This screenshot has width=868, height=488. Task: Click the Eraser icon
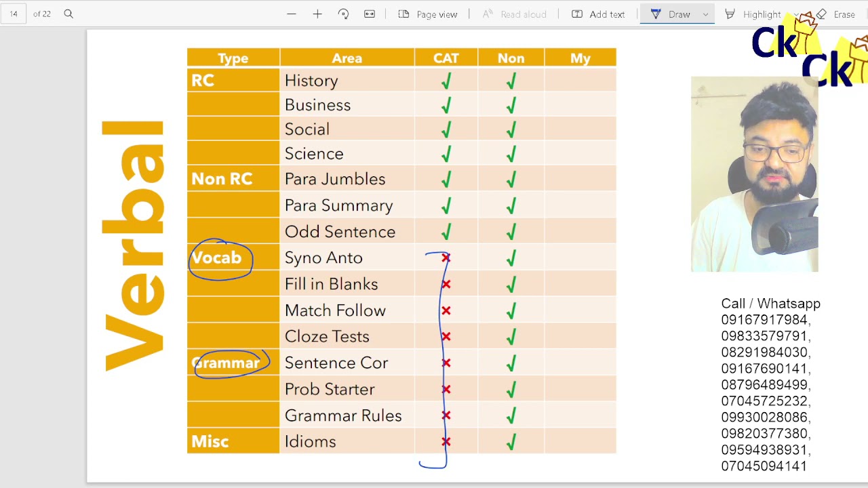(821, 14)
